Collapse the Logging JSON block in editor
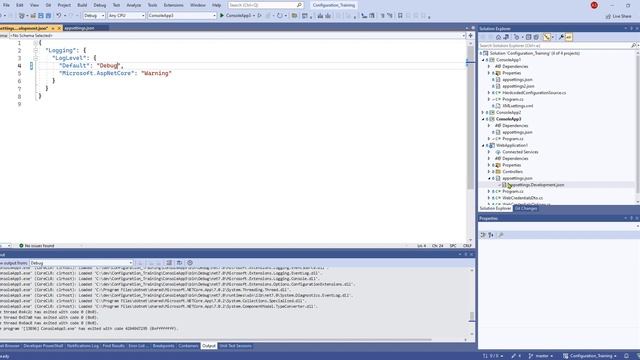The height and width of the screenshot is (360, 640). coord(36,50)
